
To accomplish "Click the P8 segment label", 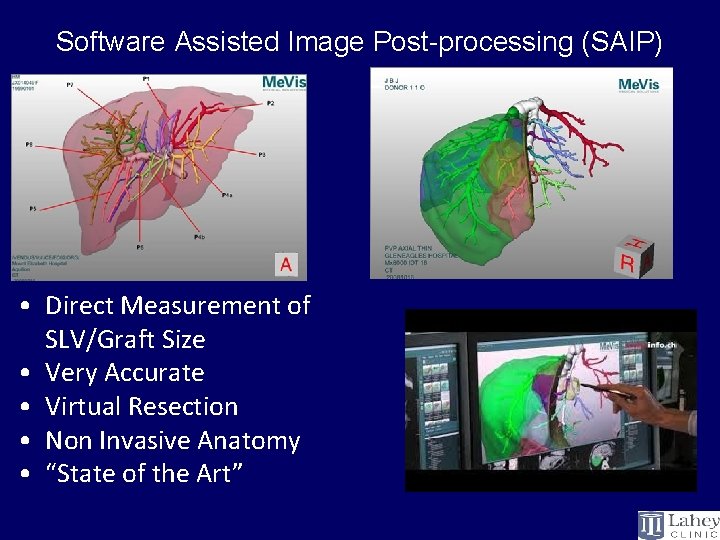I will [29, 145].
